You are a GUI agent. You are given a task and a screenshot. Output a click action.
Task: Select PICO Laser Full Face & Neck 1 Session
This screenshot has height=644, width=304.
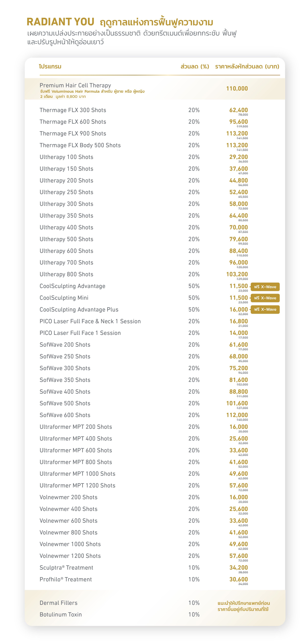coord(90,321)
